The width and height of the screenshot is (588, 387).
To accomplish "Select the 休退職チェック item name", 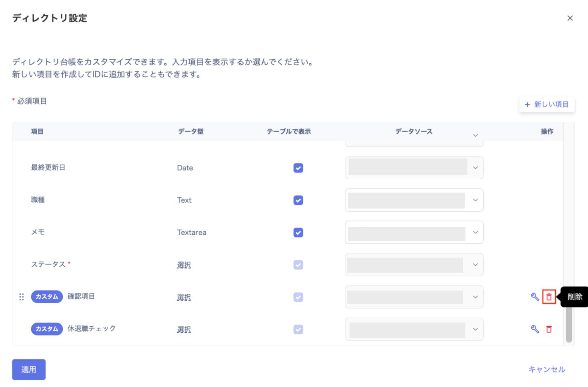I will 92,329.
